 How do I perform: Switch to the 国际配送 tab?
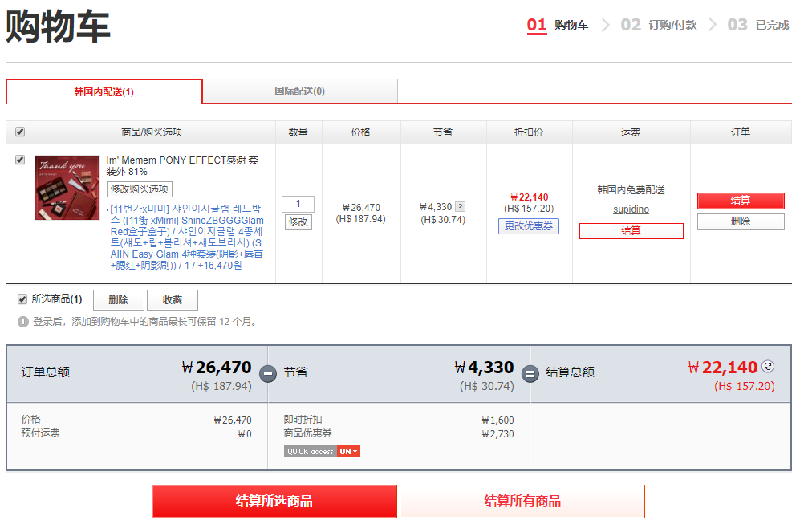(299, 91)
